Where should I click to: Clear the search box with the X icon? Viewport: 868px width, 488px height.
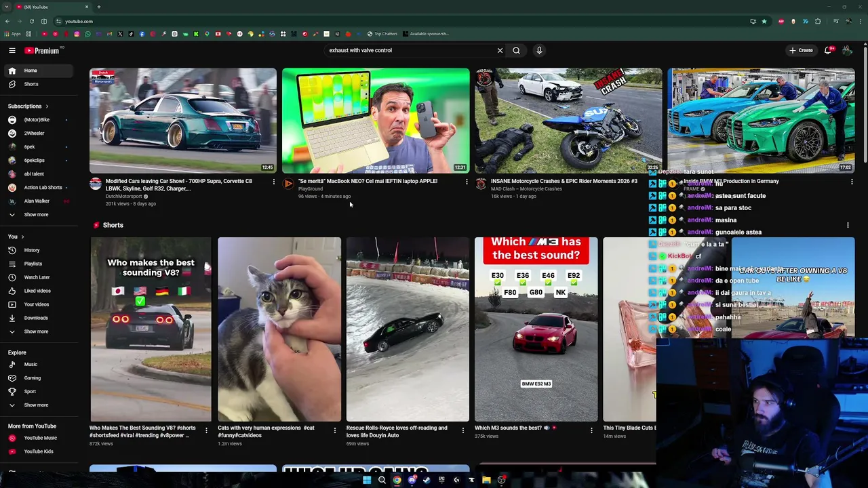coord(500,50)
